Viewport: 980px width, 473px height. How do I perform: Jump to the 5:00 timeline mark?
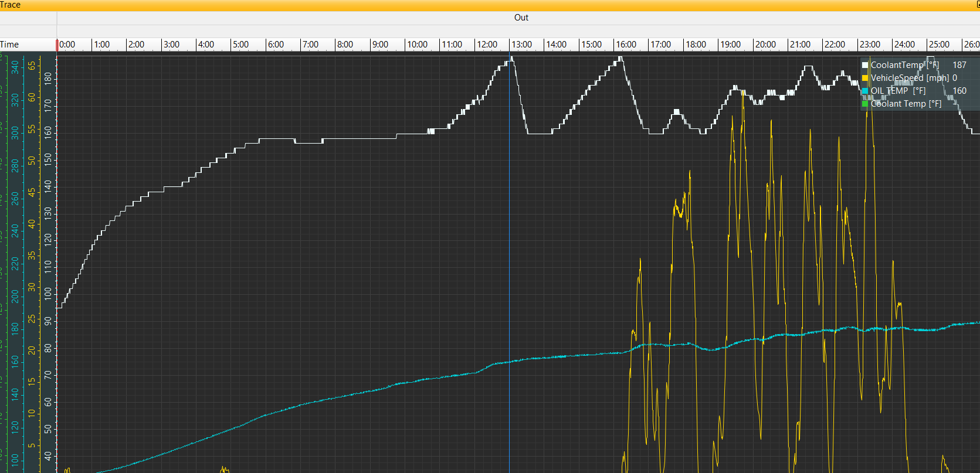[x=240, y=45]
